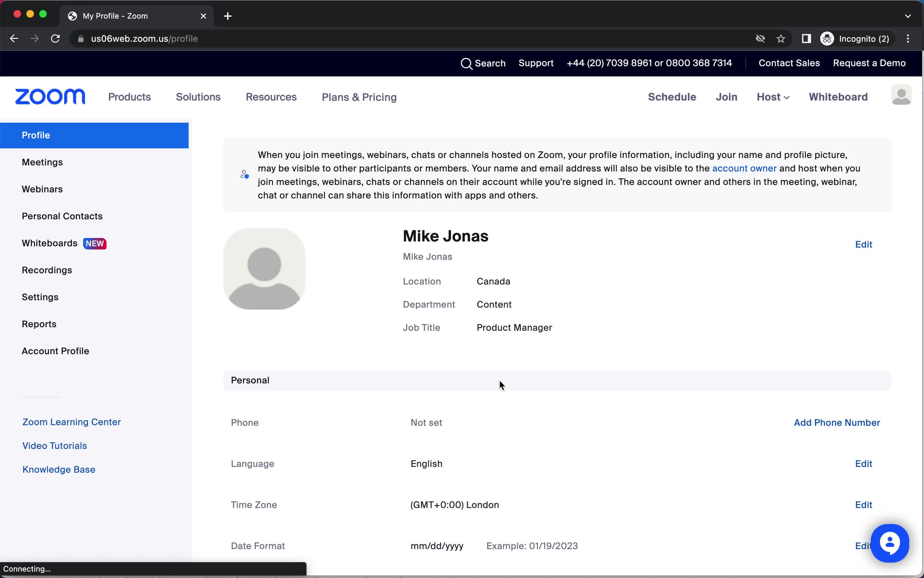Viewport: 924px width, 578px height.
Task: Click the padlock site info icon
Action: [x=81, y=39]
